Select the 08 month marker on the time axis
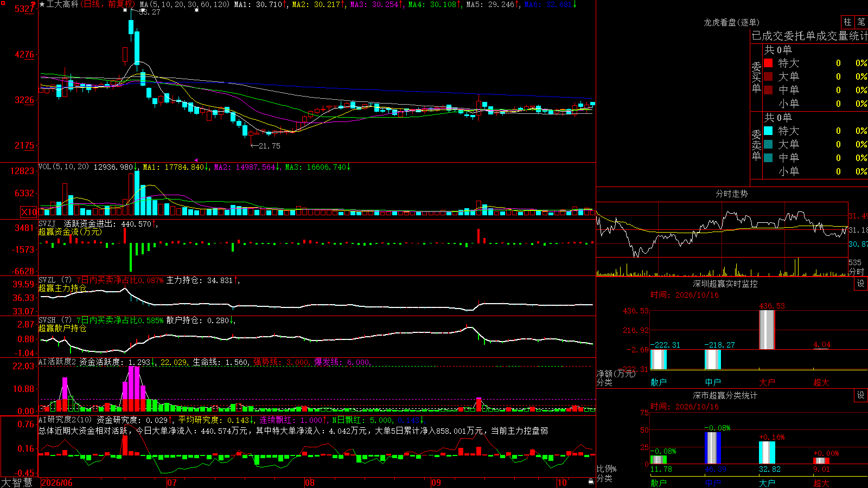The image size is (868, 488). pyautogui.click(x=310, y=483)
